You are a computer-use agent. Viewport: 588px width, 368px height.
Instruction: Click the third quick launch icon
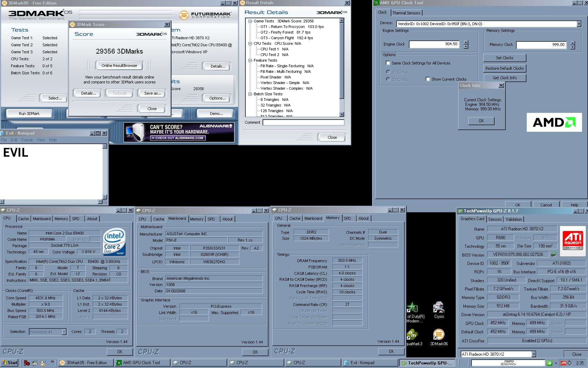coord(43,363)
